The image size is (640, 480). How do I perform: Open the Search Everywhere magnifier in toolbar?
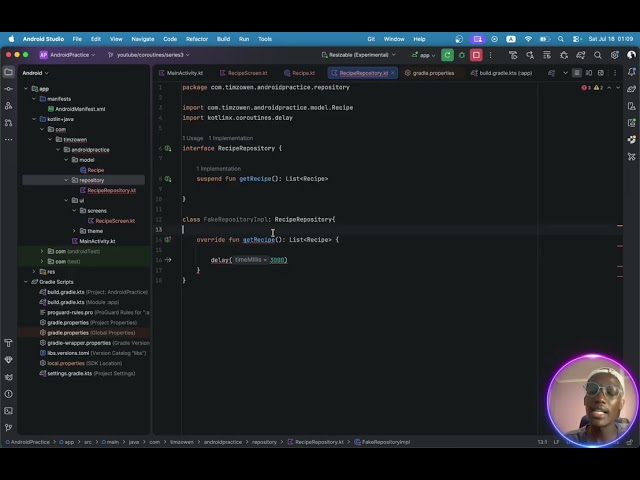[598, 55]
